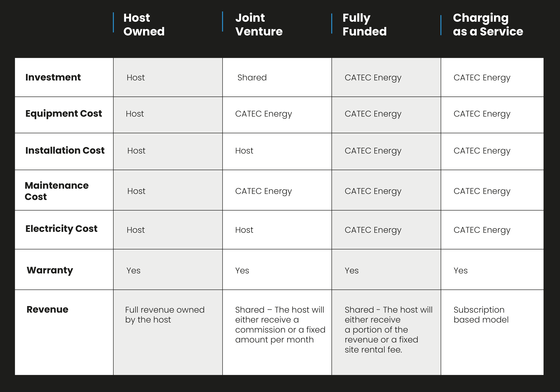
Task: Click the Fully Funded column heading
Action: click(364, 25)
